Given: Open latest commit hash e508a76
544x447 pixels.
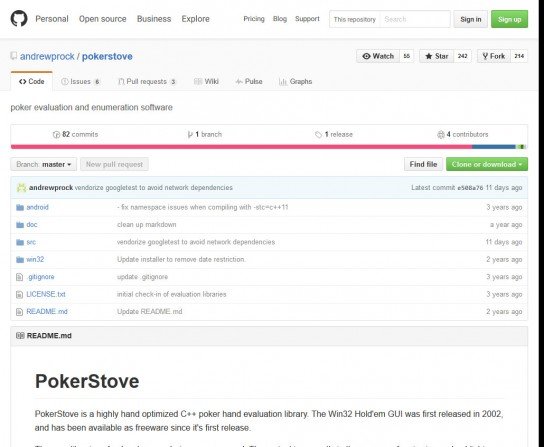Looking at the screenshot, I should tap(470, 188).
